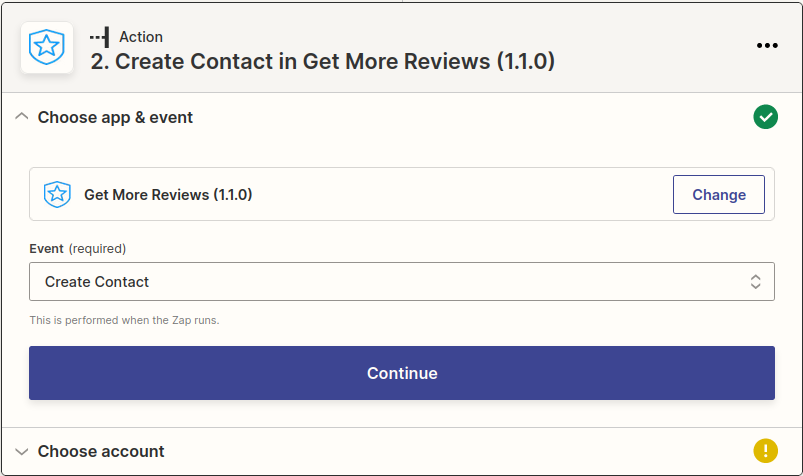Collapse the Choose app & event chevron
Viewport: 803px width, 476px height.
[21, 117]
